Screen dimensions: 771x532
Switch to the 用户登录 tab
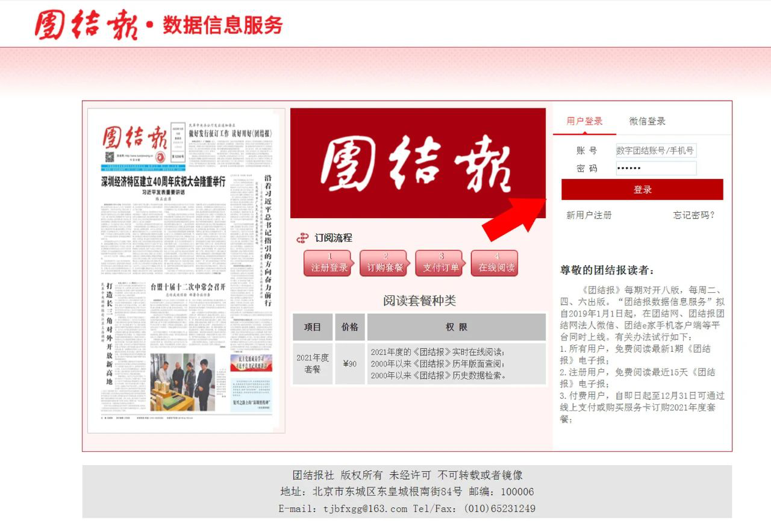584,121
